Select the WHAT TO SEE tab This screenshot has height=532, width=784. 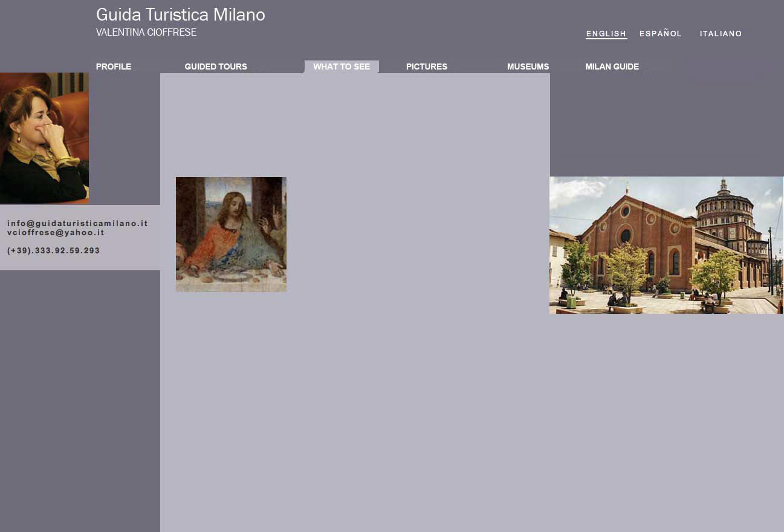(342, 66)
